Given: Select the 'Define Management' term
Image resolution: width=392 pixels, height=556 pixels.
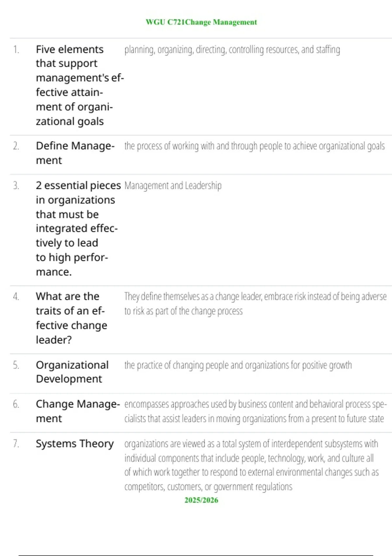Looking at the screenshot, I should pyautogui.click(x=75, y=153).
